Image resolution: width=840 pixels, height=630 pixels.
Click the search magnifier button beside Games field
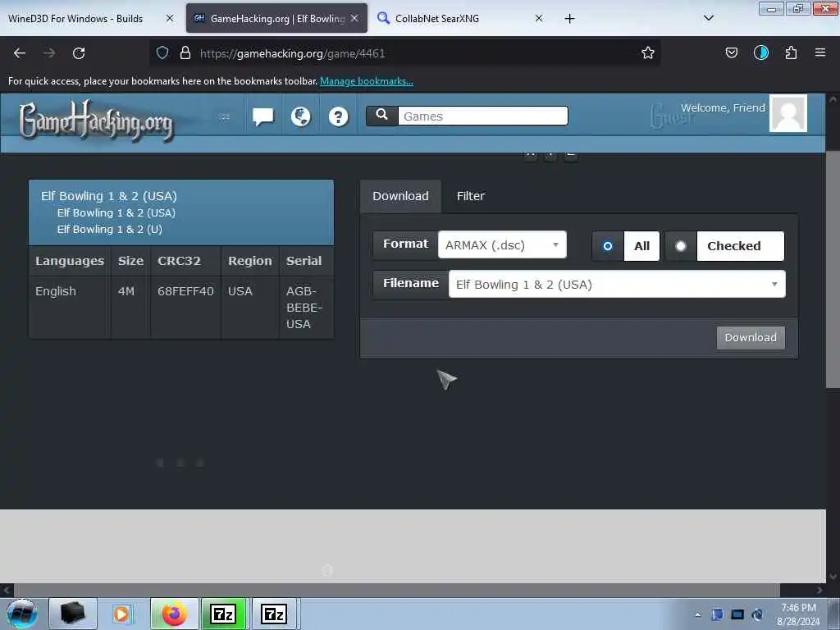(x=382, y=115)
